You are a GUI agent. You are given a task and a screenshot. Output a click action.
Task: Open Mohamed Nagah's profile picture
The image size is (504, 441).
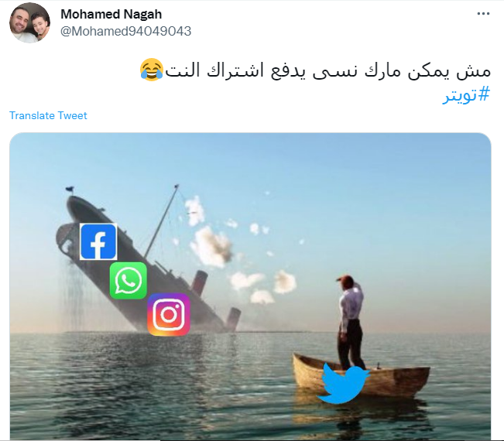[x=29, y=22]
